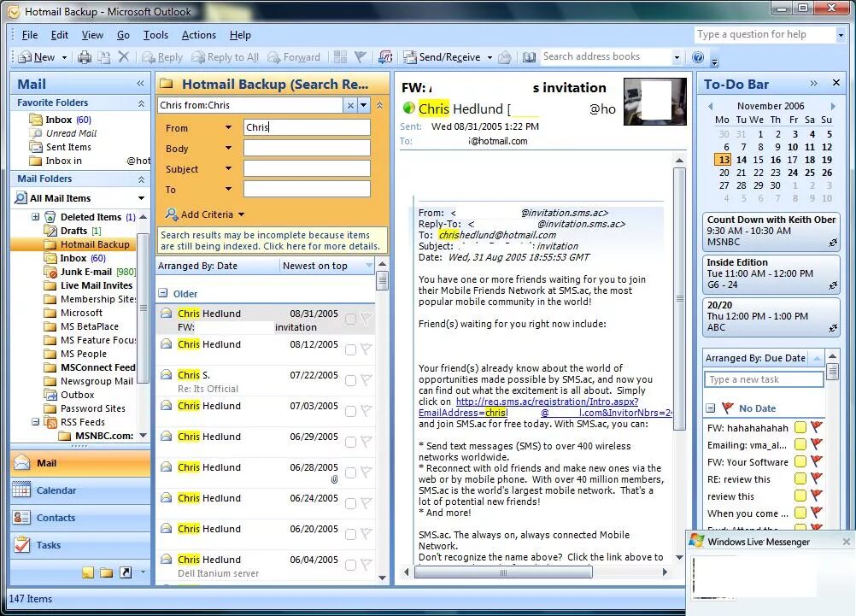Click the green presence icon beside Chris Hedlund
The image size is (856, 616).
click(408, 108)
